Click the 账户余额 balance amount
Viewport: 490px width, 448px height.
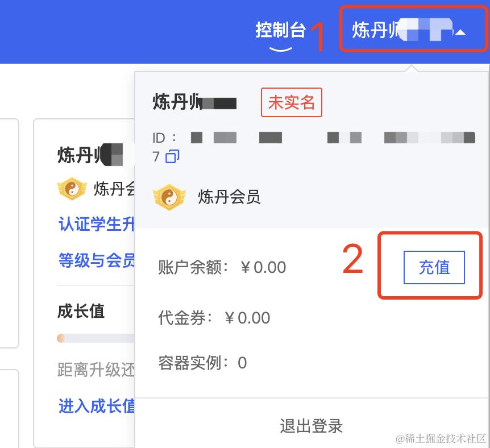point(263,267)
